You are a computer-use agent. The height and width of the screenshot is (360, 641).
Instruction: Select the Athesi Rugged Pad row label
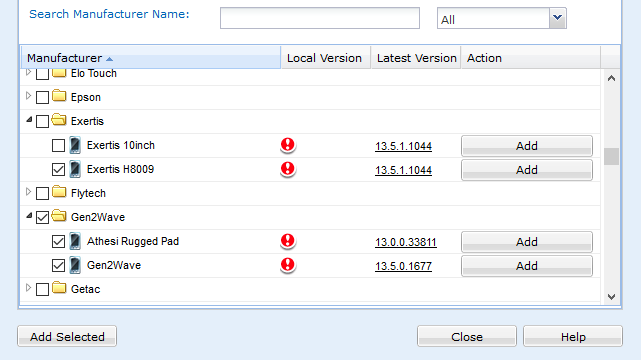coord(133,241)
